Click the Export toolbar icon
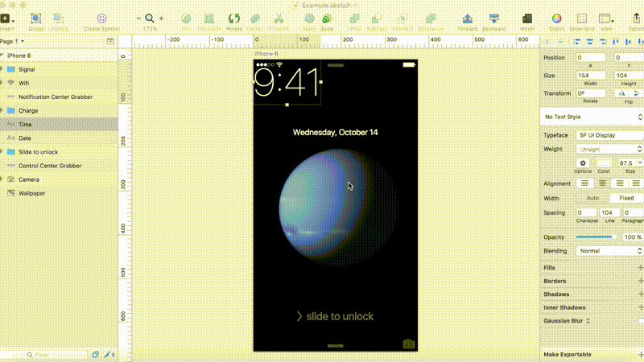The image size is (644, 362). point(636,19)
